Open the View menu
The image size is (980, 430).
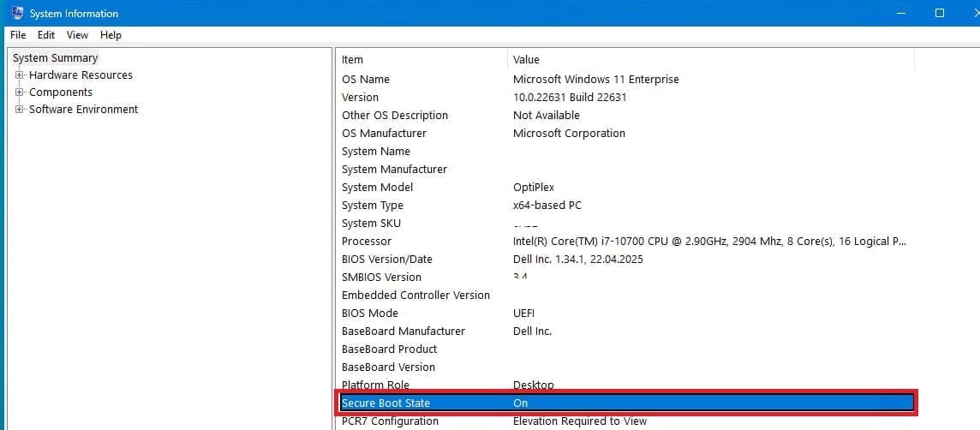[x=77, y=35]
